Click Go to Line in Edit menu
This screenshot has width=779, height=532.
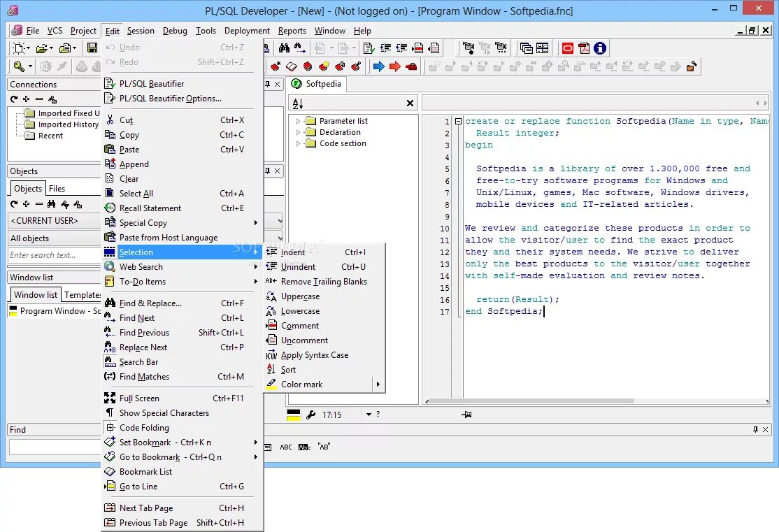(182, 486)
